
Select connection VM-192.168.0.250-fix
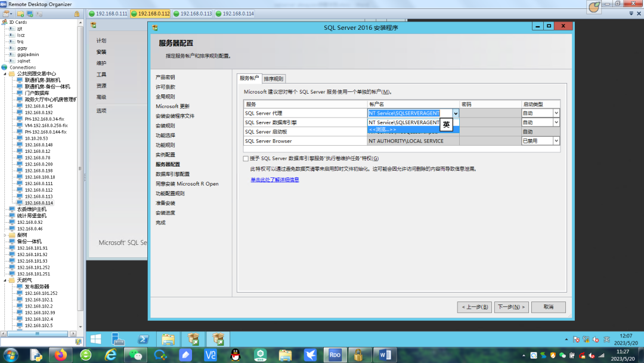46,125
